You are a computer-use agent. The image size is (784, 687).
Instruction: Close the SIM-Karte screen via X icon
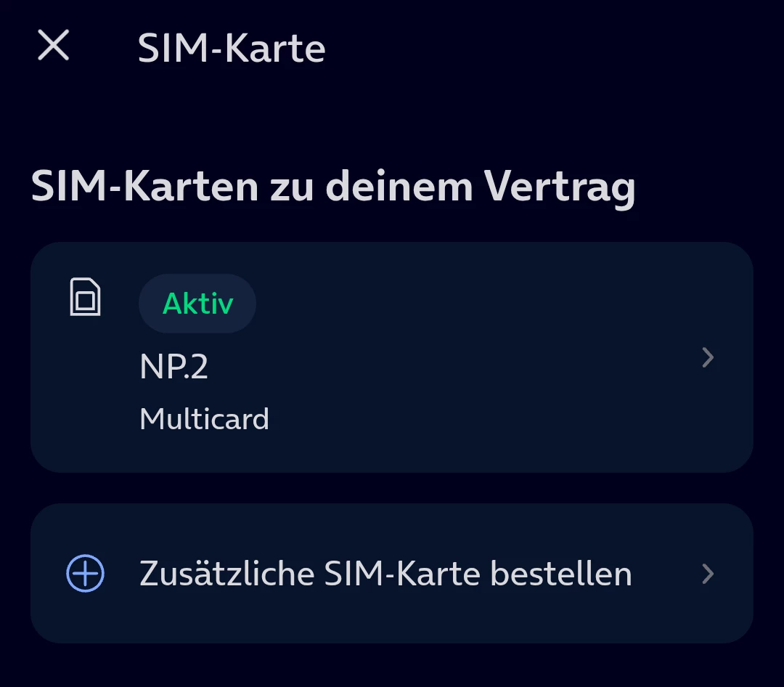click(53, 45)
